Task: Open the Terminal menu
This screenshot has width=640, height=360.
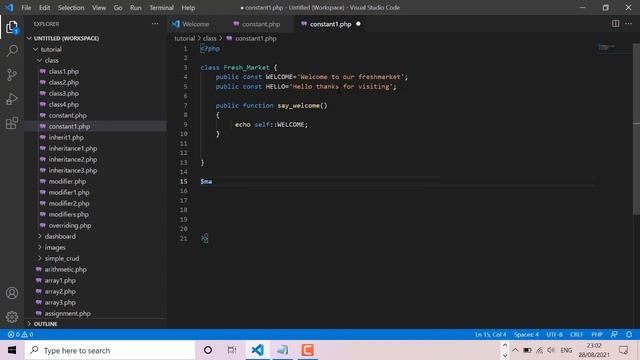Action: pos(161,8)
